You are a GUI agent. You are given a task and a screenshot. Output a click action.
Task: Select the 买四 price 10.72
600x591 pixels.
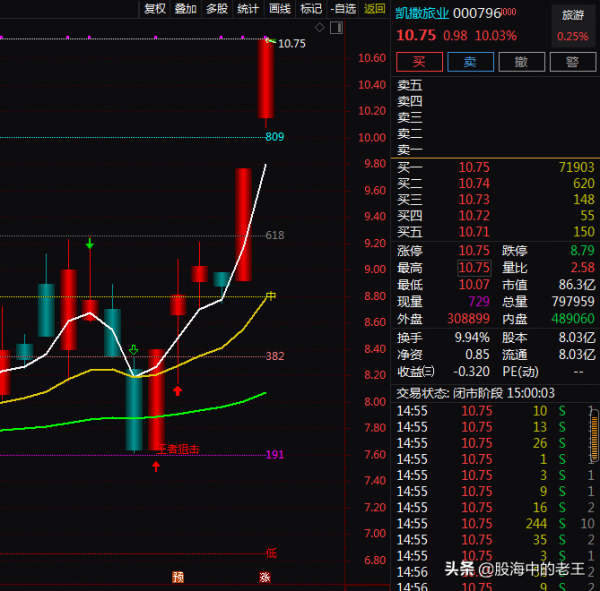(474, 216)
